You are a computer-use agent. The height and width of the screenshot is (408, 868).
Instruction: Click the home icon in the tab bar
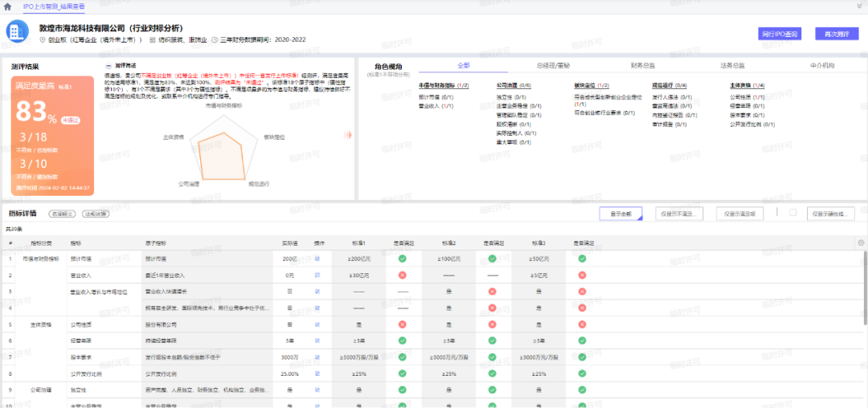pyautogui.click(x=7, y=6)
